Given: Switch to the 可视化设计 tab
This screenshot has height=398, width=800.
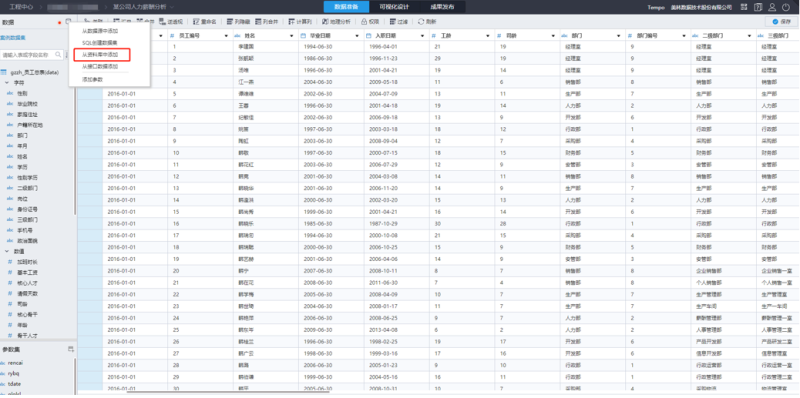Looking at the screenshot, I should coord(393,7).
